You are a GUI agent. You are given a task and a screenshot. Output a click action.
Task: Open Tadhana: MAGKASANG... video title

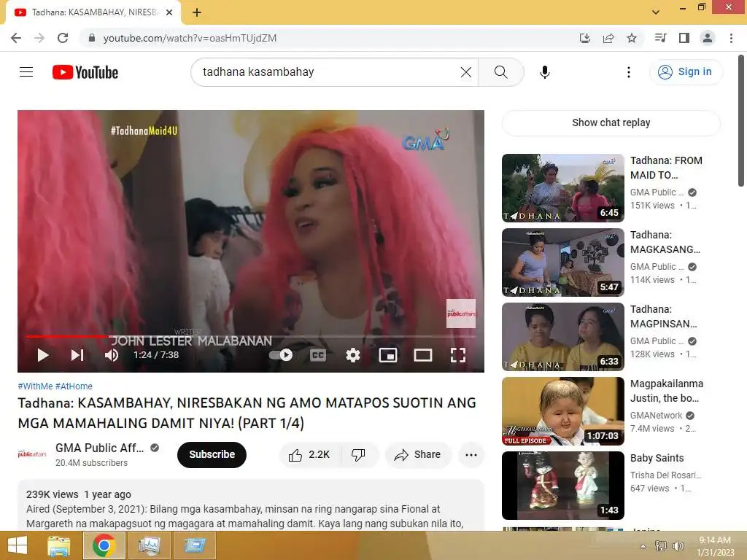coord(665,242)
